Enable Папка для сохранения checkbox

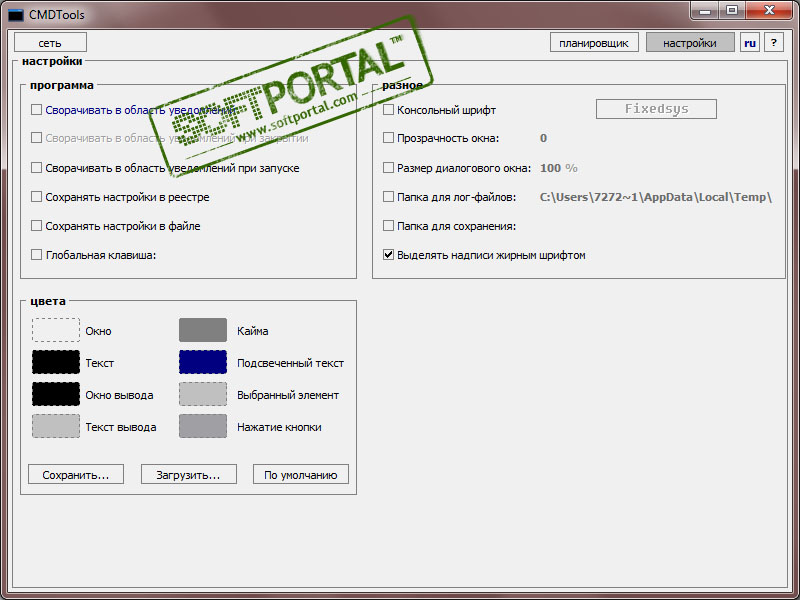[x=388, y=226]
